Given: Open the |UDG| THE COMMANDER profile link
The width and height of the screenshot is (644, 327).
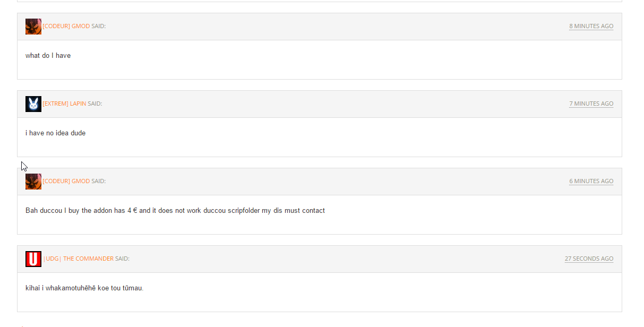Looking at the screenshot, I should [x=79, y=259].
